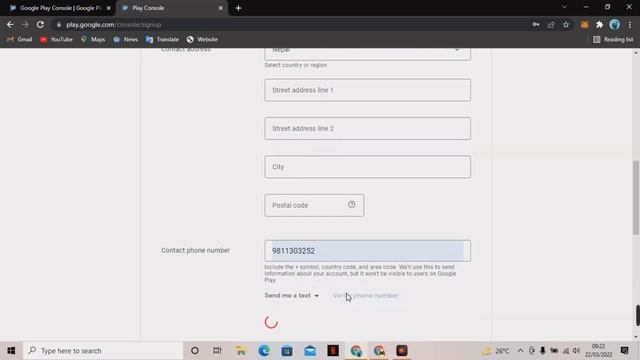Open the Mail app taskbar icon

click(310, 351)
